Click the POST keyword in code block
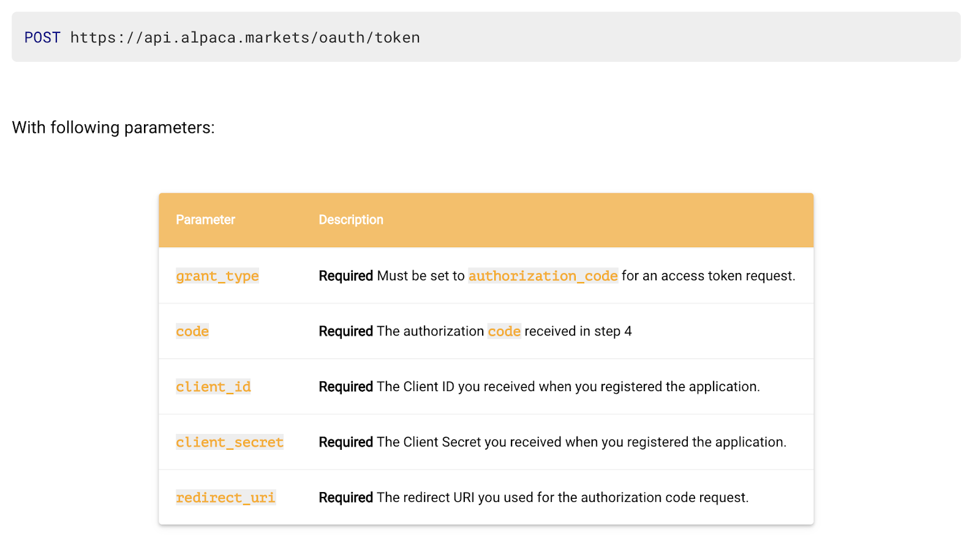This screenshot has width=980, height=549. click(x=42, y=37)
